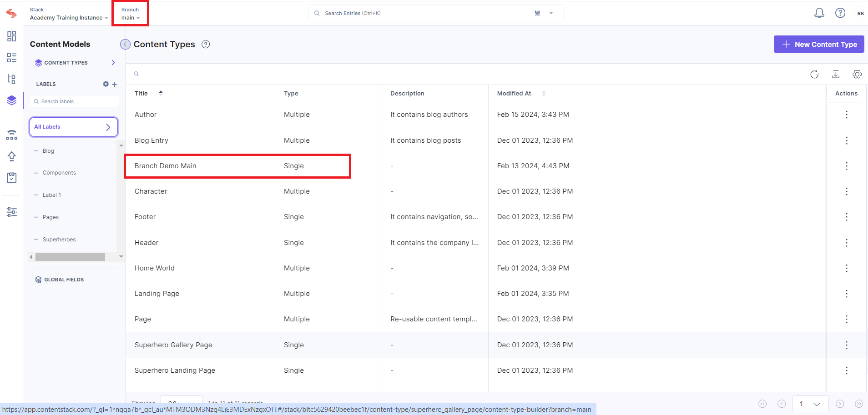
Task: Open the Superhero Gallery Page content type
Action: pyautogui.click(x=173, y=345)
